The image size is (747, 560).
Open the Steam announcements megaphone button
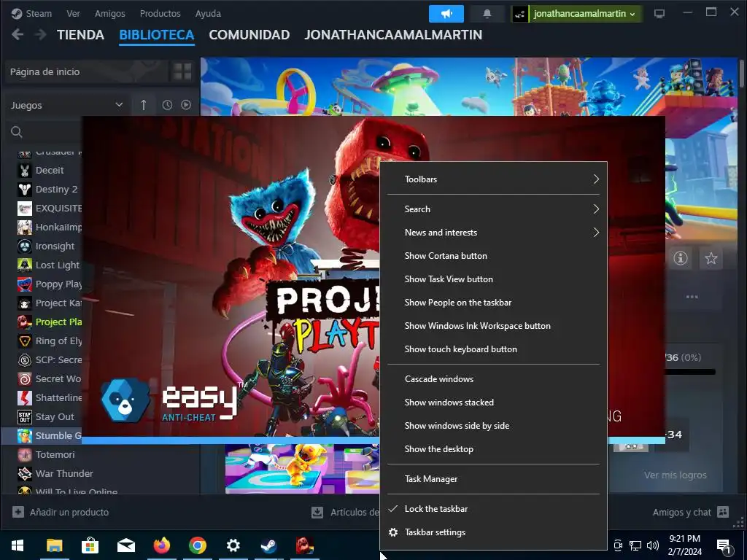[446, 14]
